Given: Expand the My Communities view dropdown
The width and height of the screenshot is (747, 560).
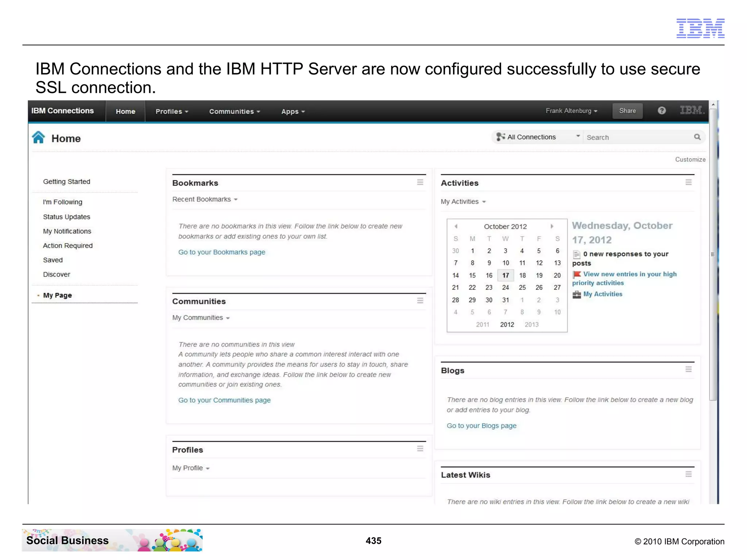Looking at the screenshot, I should click(201, 318).
